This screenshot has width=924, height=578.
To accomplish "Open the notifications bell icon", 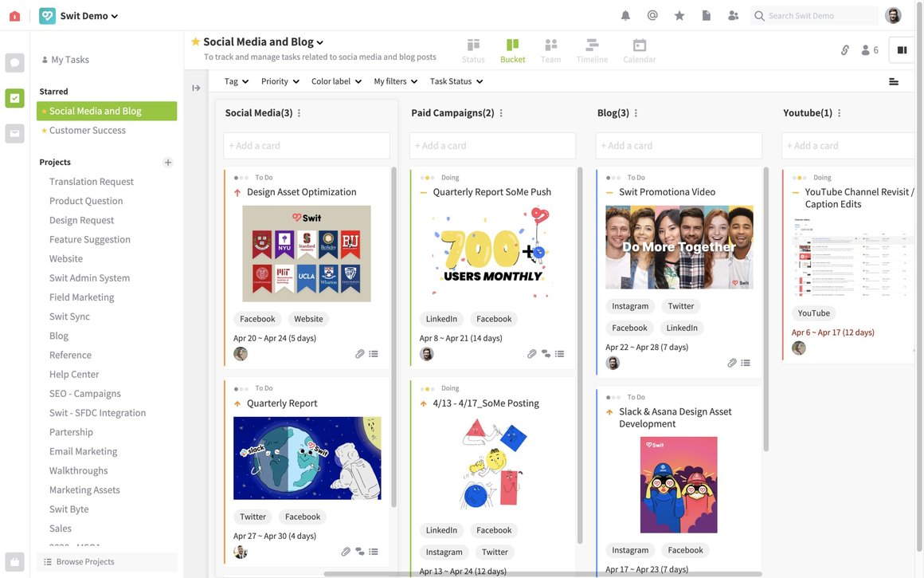I will tap(625, 16).
